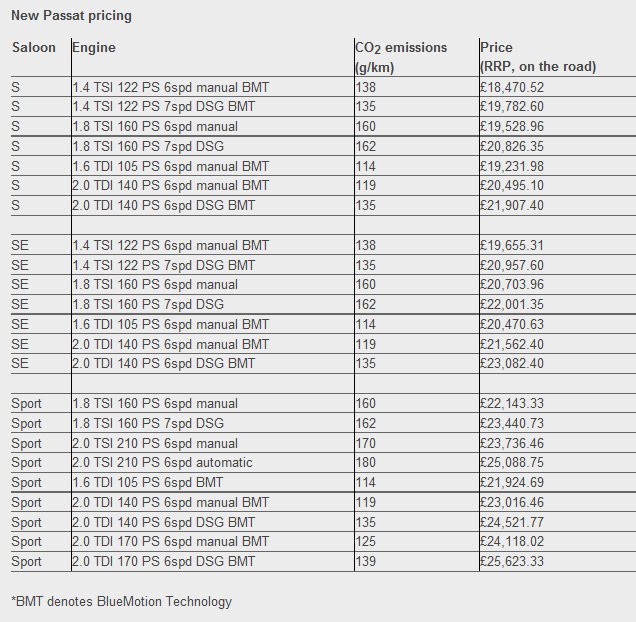Click the price £20,826.35

pyautogui.click(x=512, y=146)
